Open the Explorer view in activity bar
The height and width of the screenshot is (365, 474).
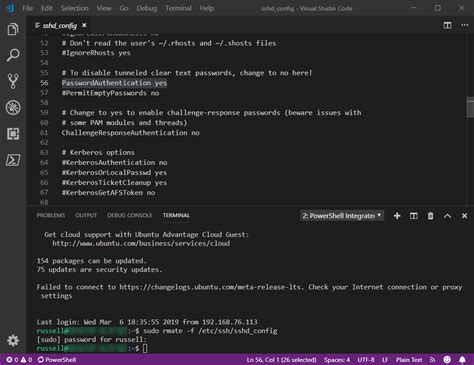(x=13, y=29)
